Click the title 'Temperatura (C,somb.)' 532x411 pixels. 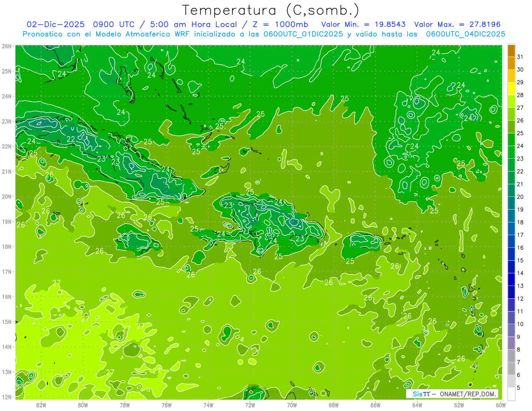click(271, 11)
